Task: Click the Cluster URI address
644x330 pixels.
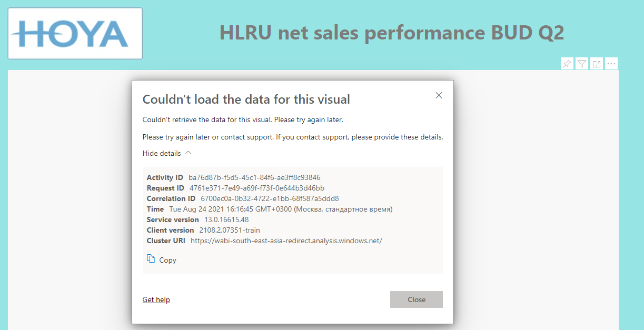Action: (286, 241)
